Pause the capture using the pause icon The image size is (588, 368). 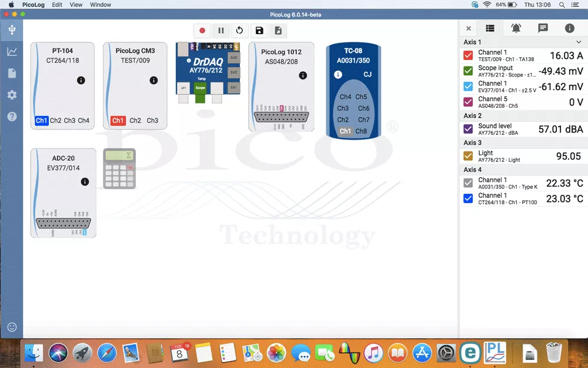[x=221, y=31]
